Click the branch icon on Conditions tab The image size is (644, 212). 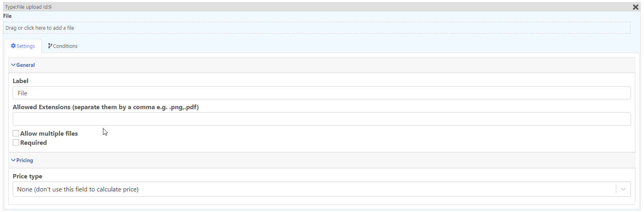point(50,46)
